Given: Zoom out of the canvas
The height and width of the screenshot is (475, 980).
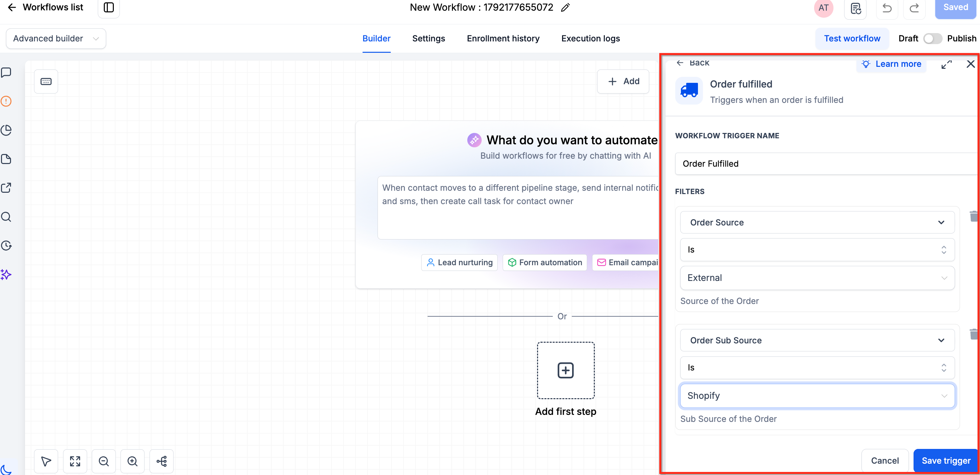Looking at the screenshot, I should 104,461.
